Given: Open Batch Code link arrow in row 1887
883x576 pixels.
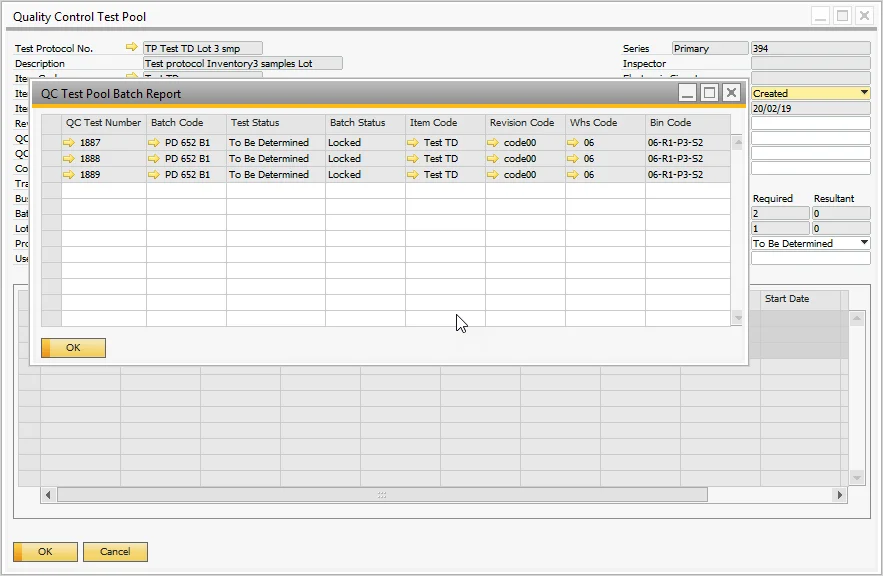Looking at the screenshot, I should 154,143.
